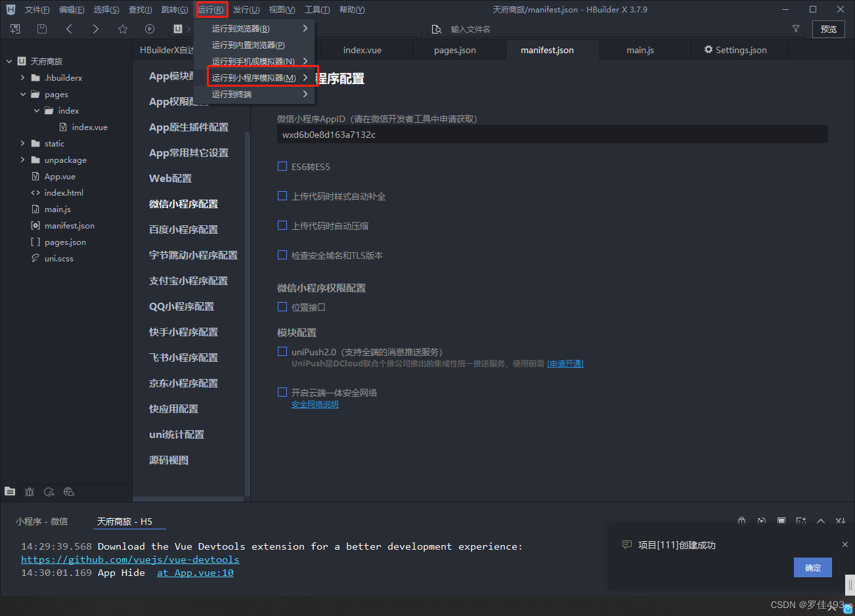Screen dimensions: 855x616
Task: Collapse the 天府商旅 project tree
Action: click(x=9, y=61)
